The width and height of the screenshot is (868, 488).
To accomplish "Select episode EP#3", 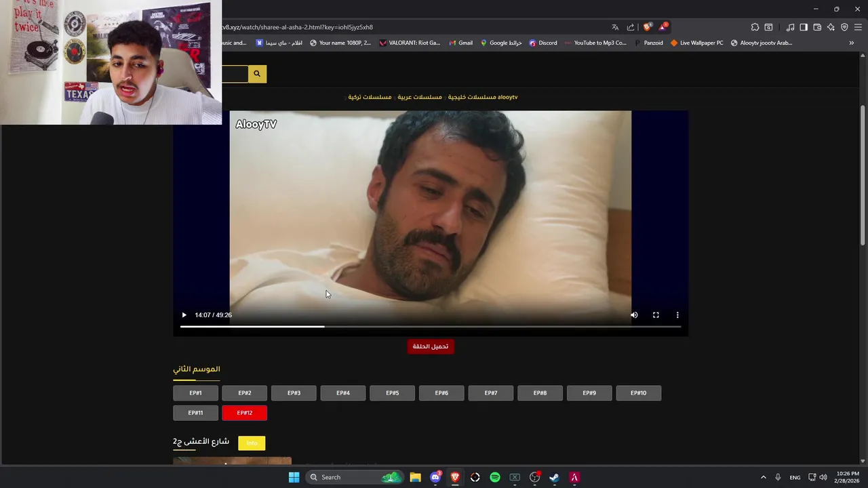I will coord(294,393).
